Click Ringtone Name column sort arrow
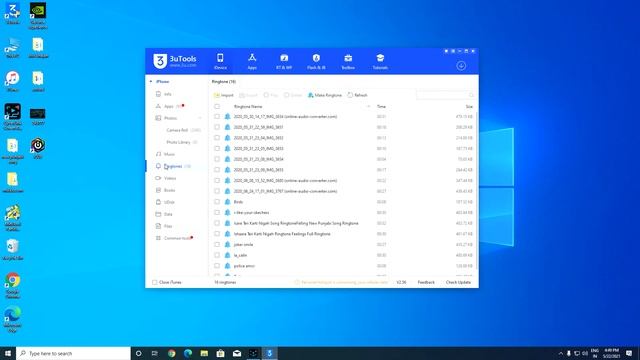 click(368, 107)
